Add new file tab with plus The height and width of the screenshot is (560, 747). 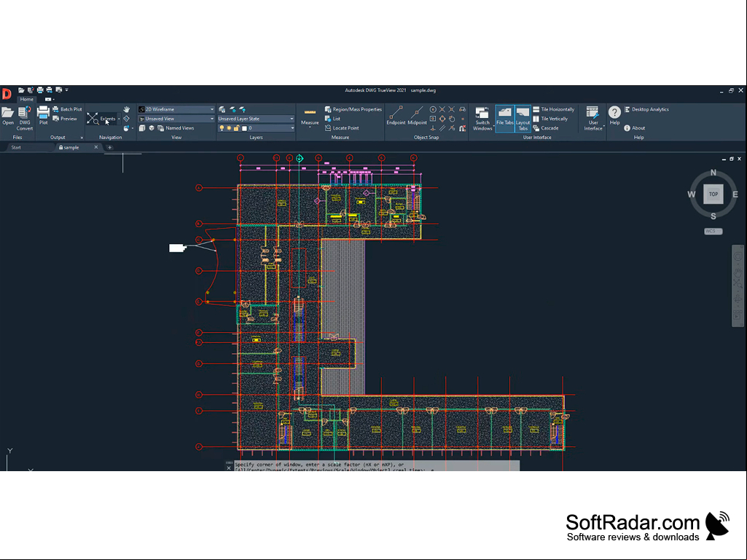click(109, 148)
